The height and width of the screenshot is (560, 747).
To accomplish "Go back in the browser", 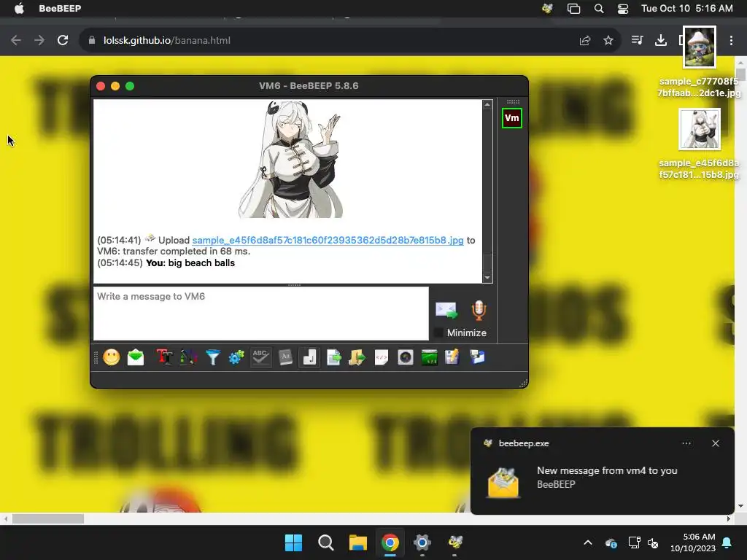I will pyautogui.click(x=16, y=41).
